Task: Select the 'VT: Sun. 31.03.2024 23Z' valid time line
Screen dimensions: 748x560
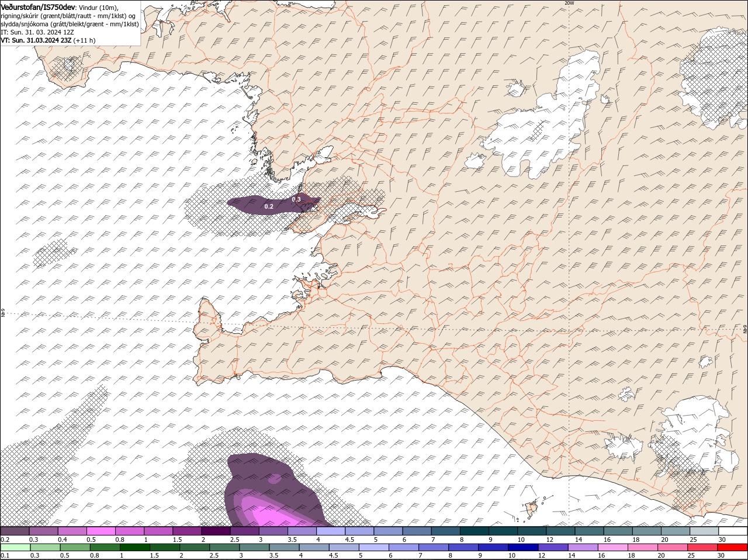Action: [x=36, y=40]
